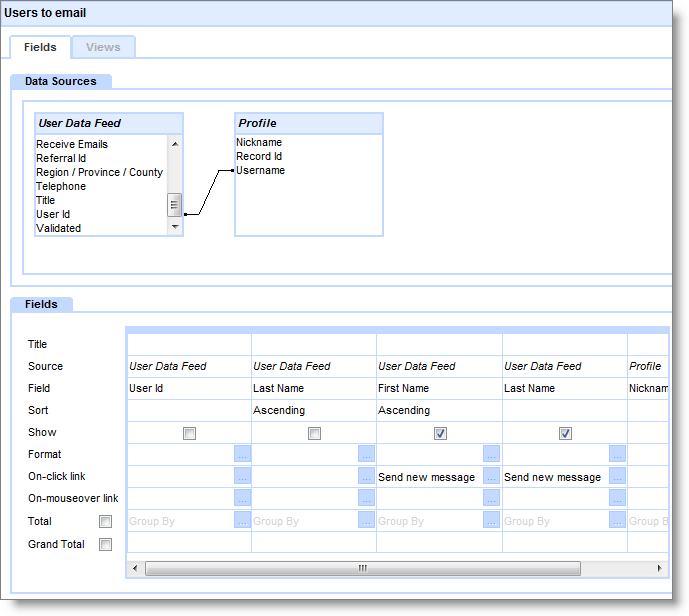Open Format ellipsis button in First Name column
The image size is (689, 616).
pyautogui.click(x=491, y=454)
